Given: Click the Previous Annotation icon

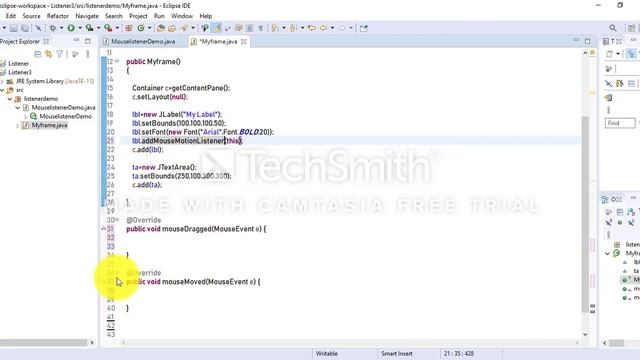Looking at the screenshot, I should [293, 28].
